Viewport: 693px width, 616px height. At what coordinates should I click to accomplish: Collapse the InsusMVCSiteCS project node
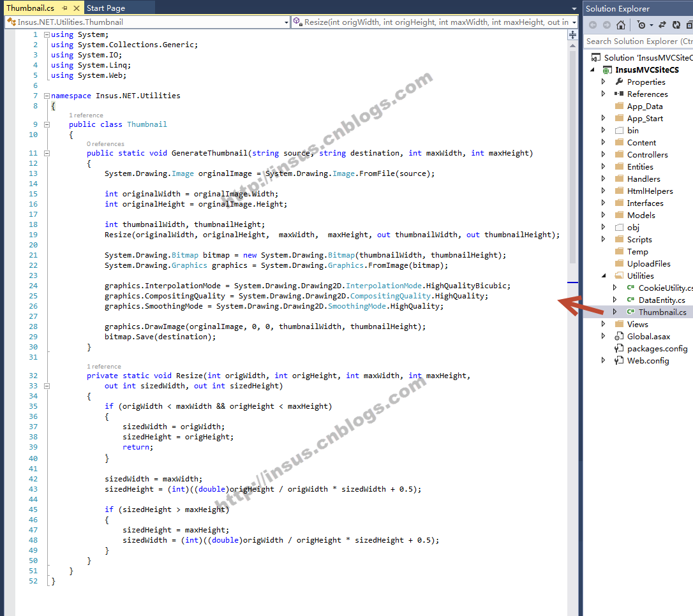point(592,70)
